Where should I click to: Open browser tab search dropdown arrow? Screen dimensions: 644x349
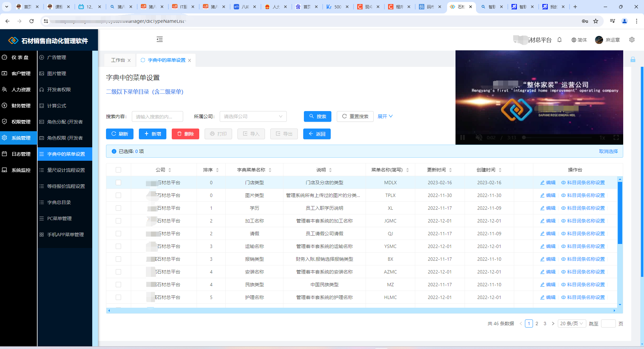click(6, 7)
